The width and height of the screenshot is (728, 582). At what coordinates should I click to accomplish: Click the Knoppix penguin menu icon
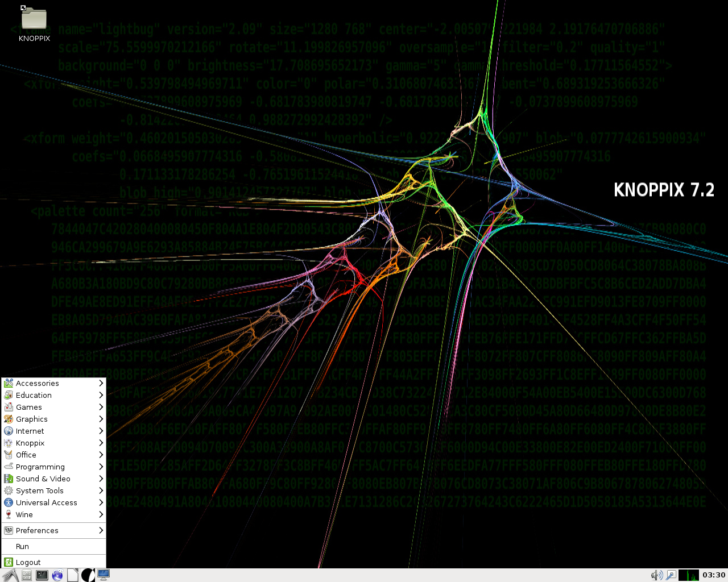click(9, 443)
